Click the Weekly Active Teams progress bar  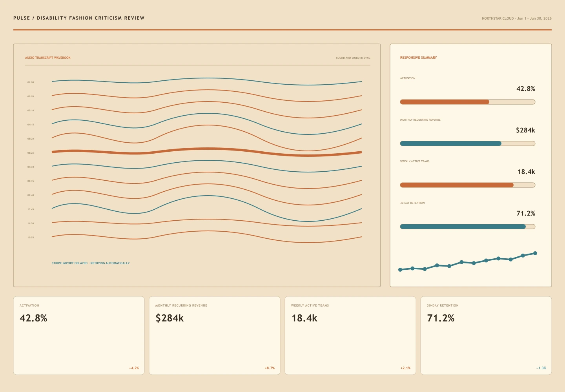point(467,185)
